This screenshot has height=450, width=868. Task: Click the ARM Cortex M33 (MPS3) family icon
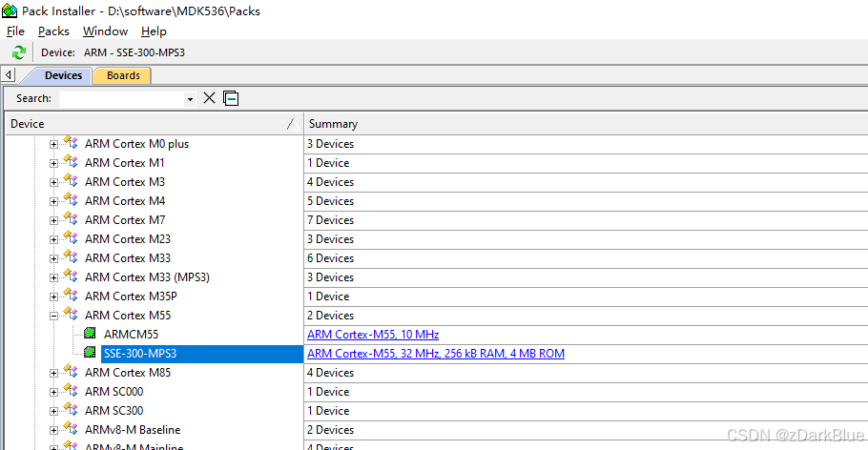pos(71,276)
